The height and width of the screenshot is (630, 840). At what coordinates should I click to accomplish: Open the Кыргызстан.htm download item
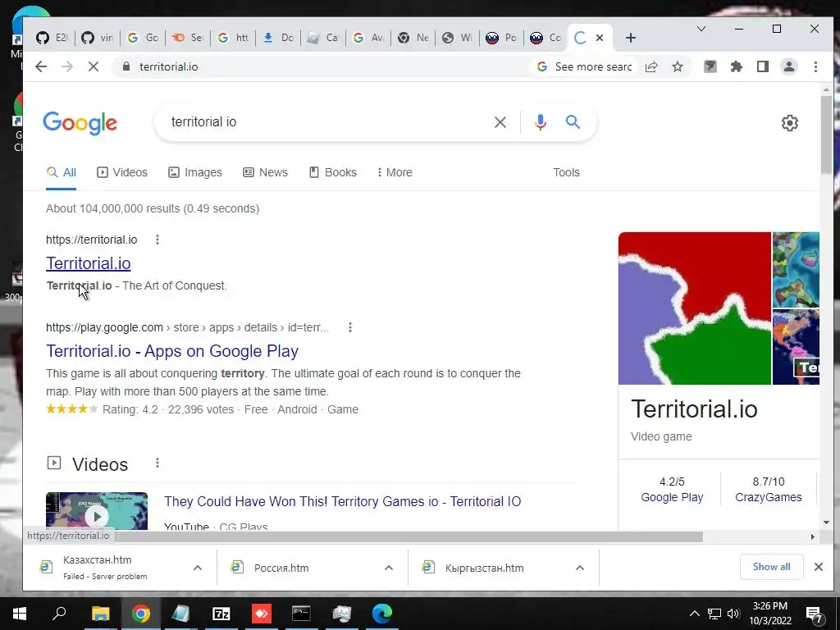pos(484,568)
